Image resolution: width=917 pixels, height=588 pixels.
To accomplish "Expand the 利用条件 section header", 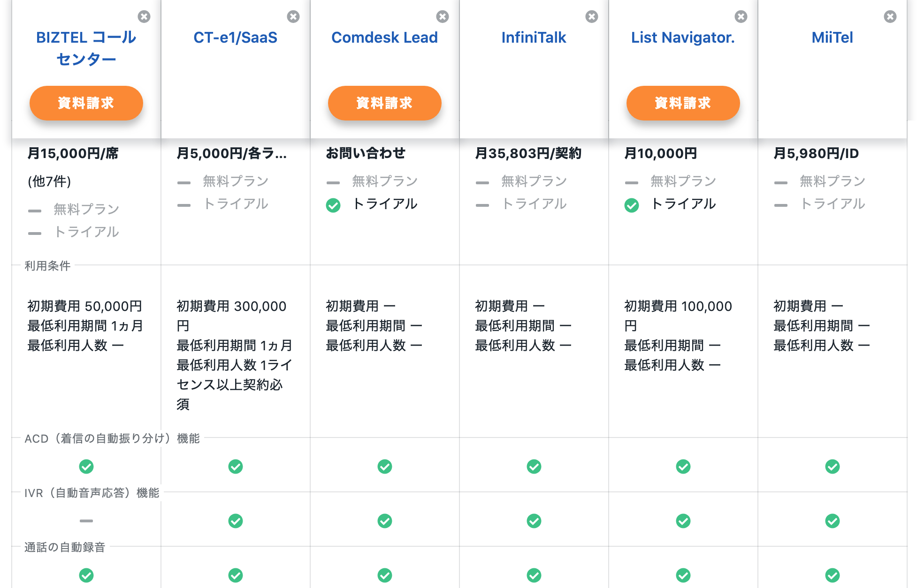I will [x=47, y=266].
